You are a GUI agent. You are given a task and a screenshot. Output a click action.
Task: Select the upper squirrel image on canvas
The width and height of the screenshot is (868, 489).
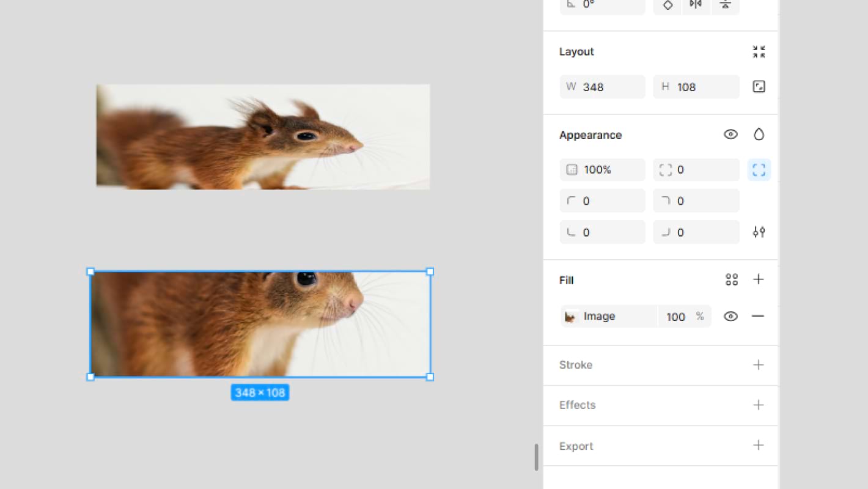click(x=263, y=137)
